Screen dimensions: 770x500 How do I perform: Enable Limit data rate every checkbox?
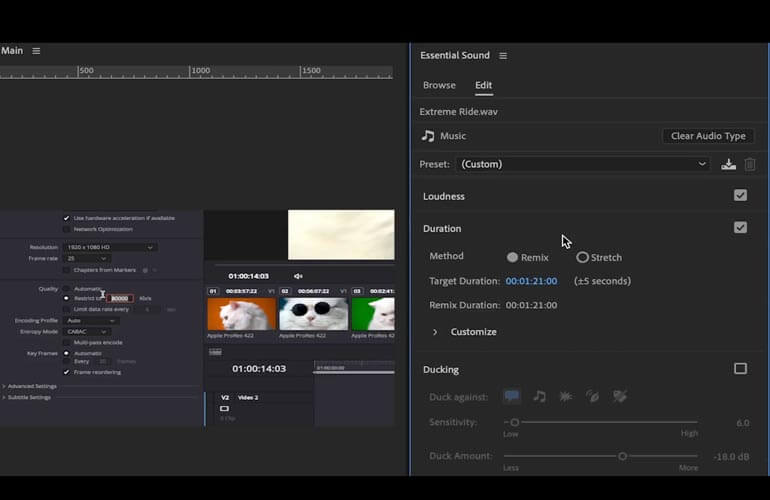point(66,309)
